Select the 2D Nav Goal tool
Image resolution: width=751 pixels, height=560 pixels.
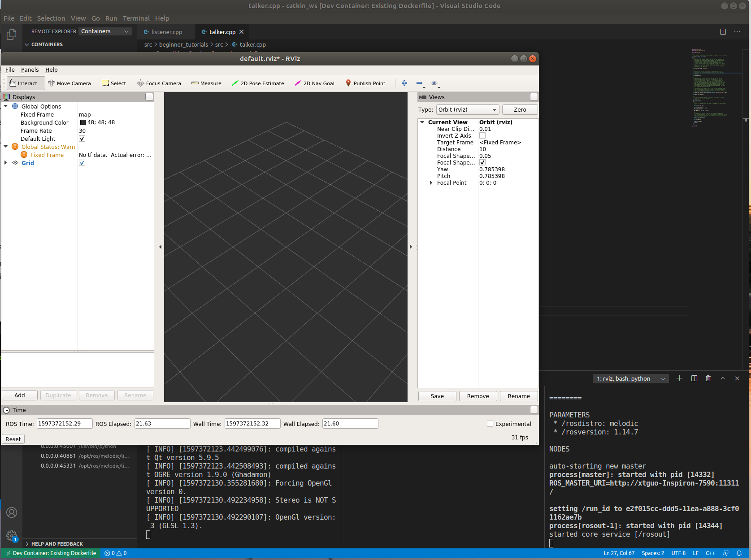[314, 83]
